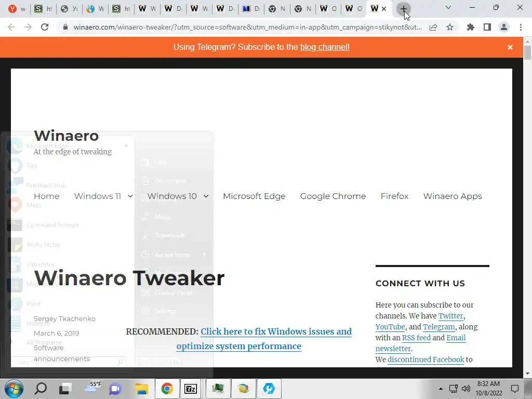The image size is (532, 399).
Task: Reload the Winaero Tweaker page
Action: (x=45, y=27)
